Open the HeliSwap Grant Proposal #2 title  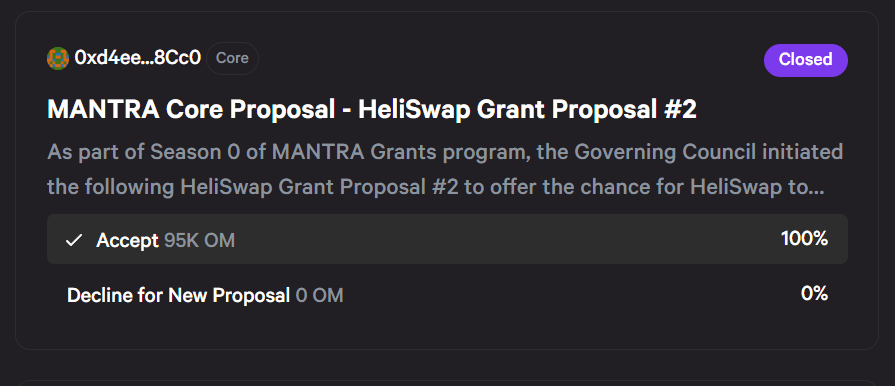click(x=372, y=109)
